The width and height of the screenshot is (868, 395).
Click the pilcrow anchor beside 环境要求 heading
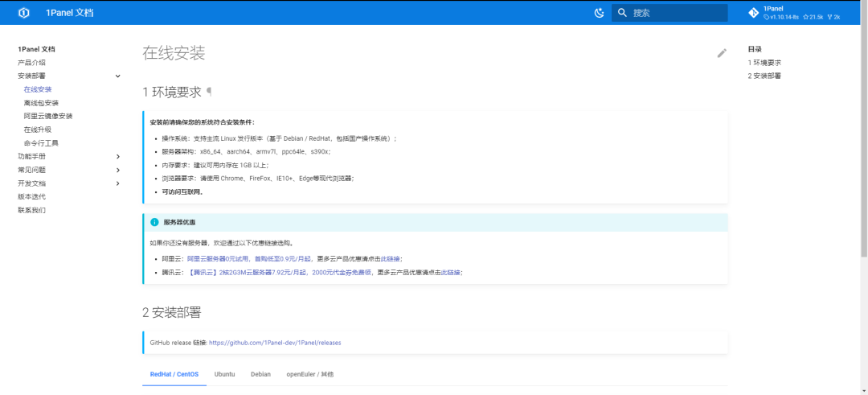pyautogui.click(x=209, y=93)
